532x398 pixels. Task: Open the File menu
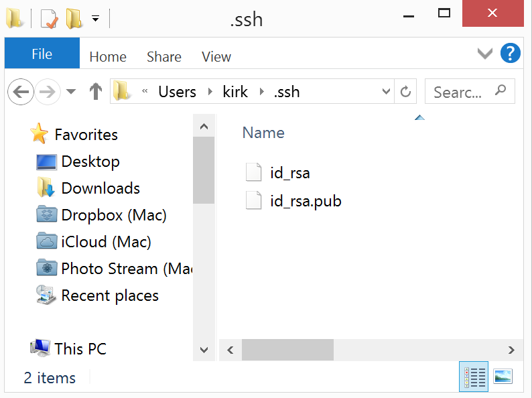pos(42,54)
